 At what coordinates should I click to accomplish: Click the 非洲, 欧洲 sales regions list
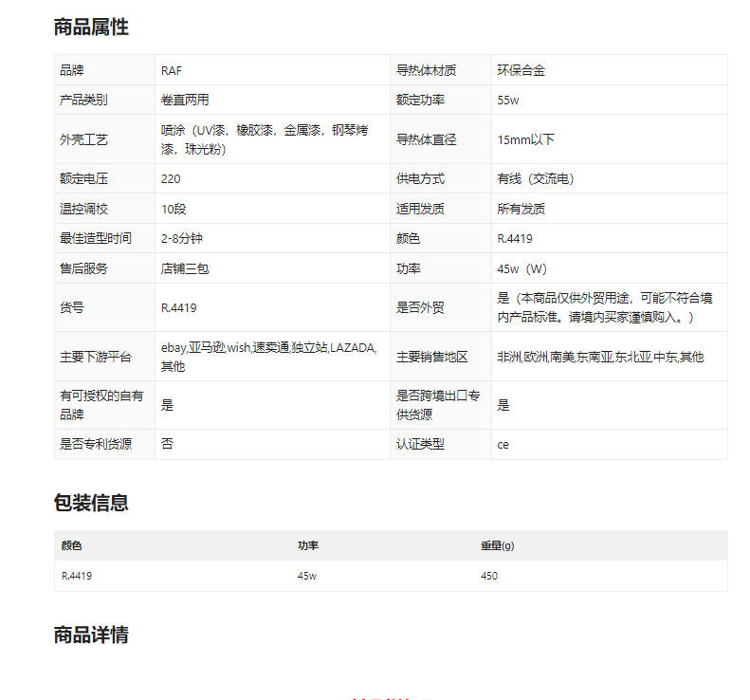600,357
